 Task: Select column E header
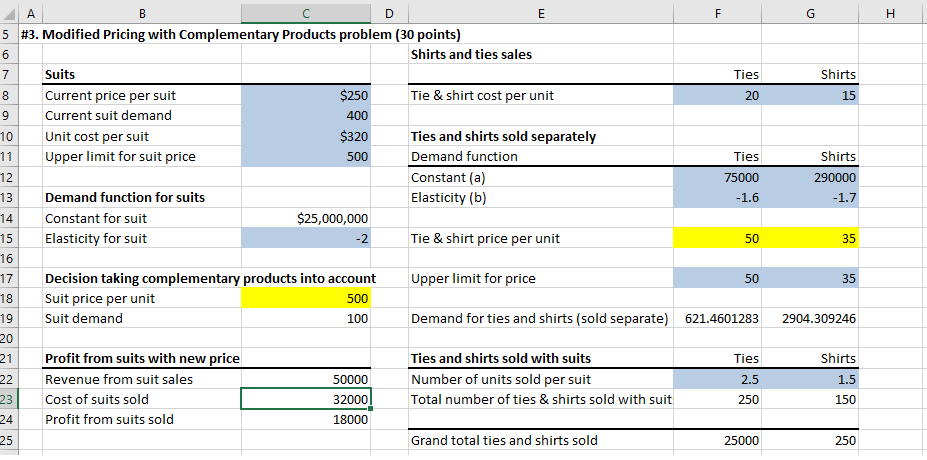pyautogui.click(x=541, y=14)
